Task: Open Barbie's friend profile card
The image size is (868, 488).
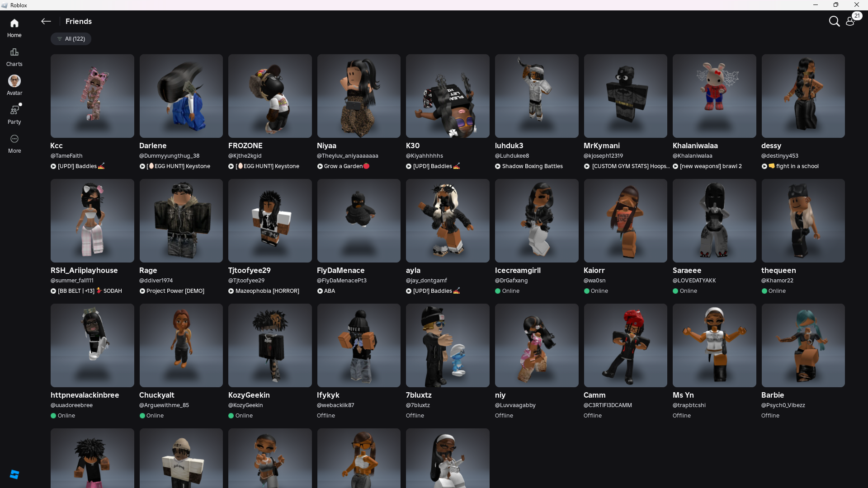Action: [802, 345]
